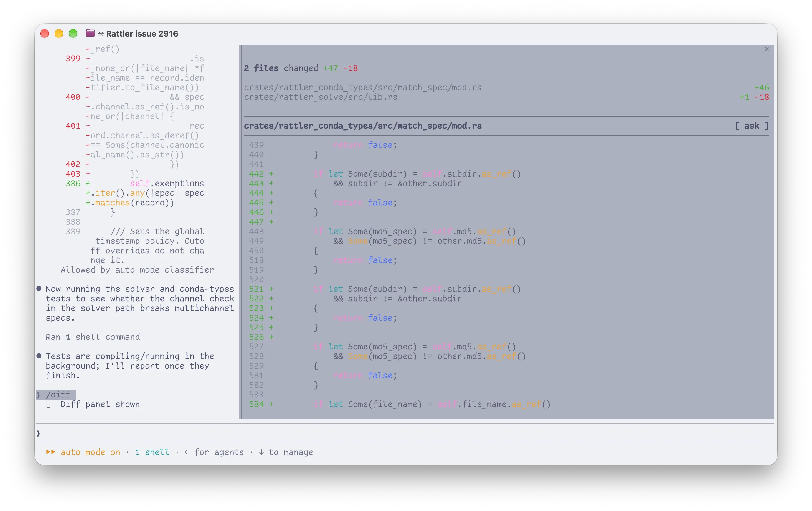Select the crates/rattler_solve/src/lib.rs file entry

(x=506, y=97)
